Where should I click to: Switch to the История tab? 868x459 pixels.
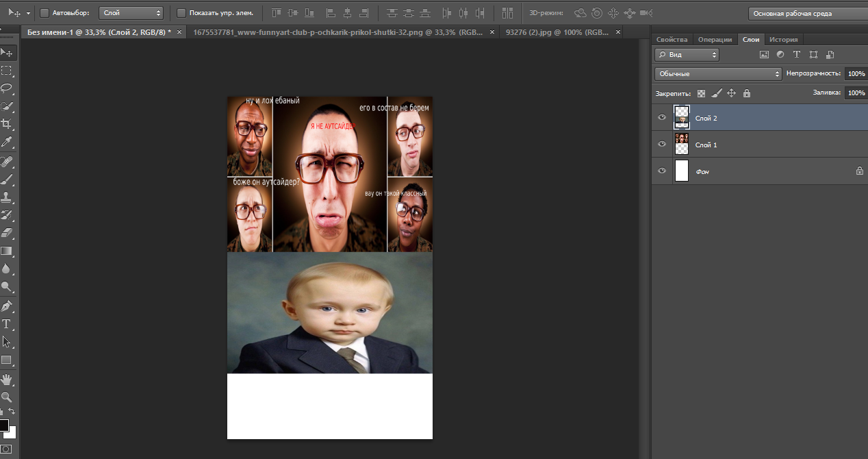point(783,40)
